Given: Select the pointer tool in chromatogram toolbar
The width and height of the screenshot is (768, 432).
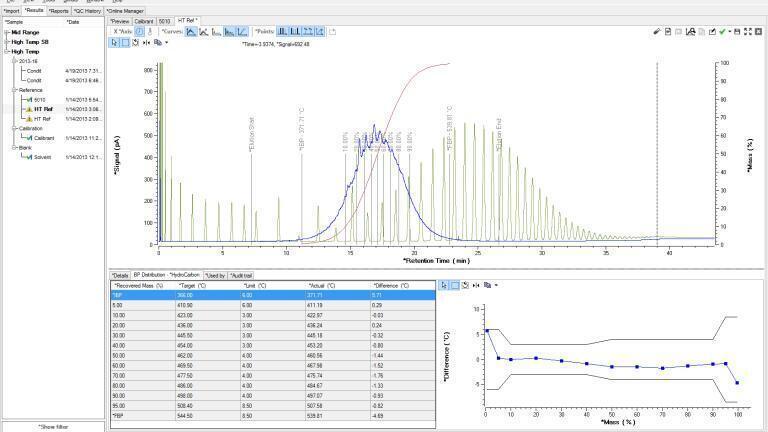Looking at the screenshot, I should point(114,43).
